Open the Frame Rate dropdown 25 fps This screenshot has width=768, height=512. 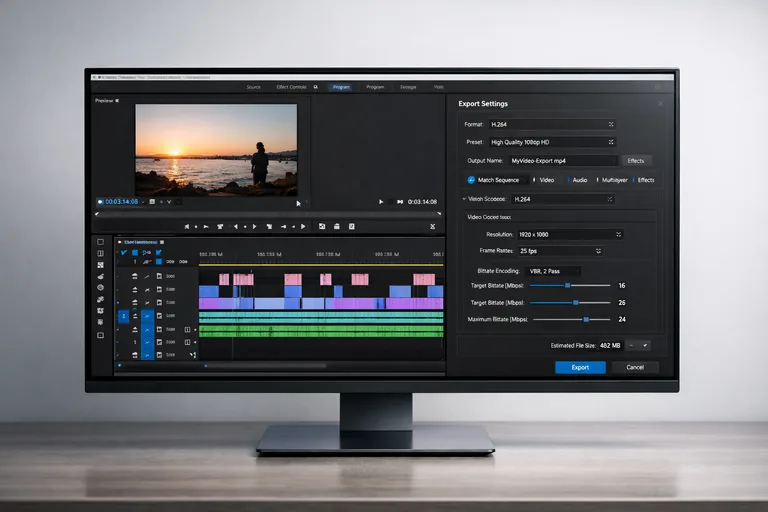[560, 251]
